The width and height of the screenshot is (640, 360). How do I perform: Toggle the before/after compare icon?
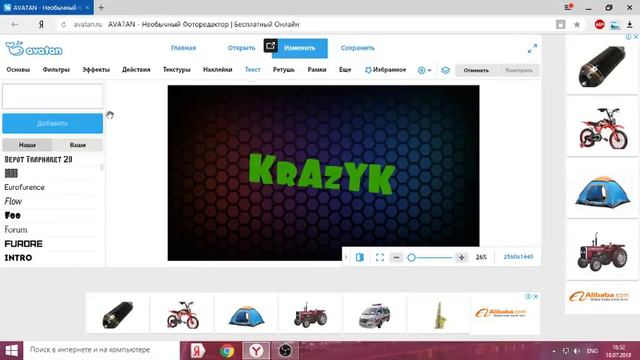tap(360, 257)
